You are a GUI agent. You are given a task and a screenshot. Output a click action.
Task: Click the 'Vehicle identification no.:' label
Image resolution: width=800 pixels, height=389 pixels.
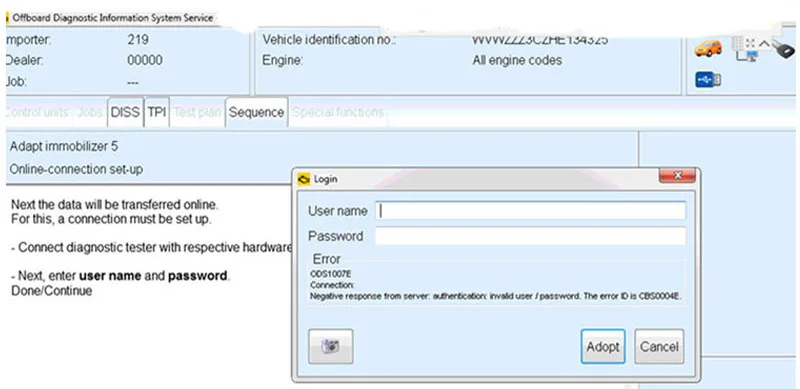point(329,39)
